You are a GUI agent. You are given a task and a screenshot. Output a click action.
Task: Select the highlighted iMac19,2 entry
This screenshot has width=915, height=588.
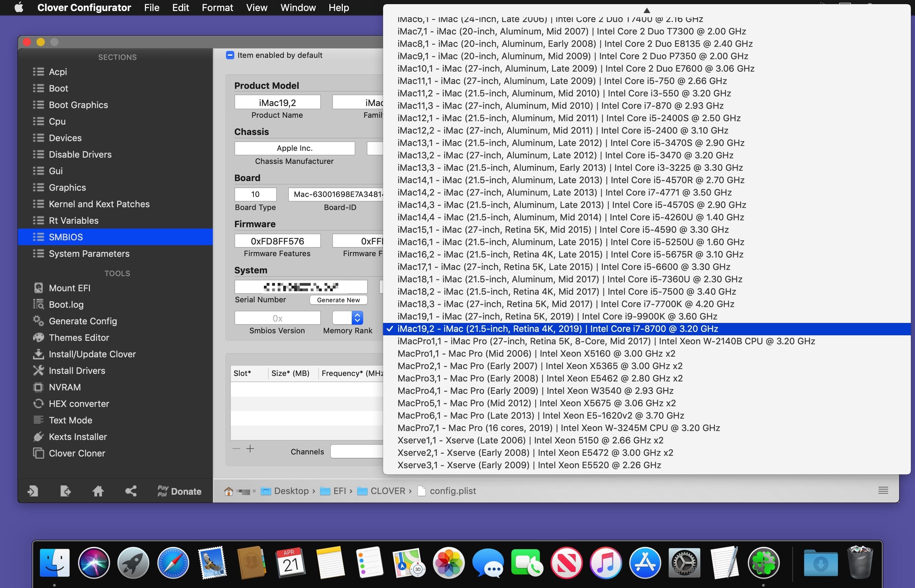pos(646,329)
